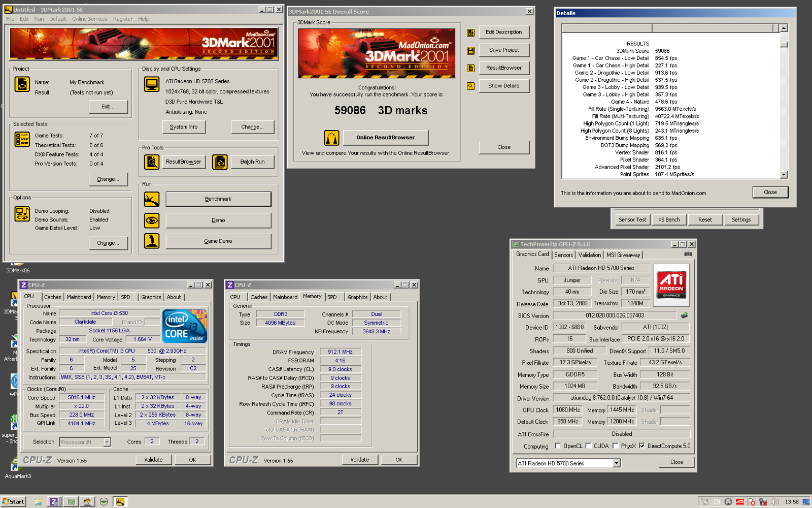Screen dimensions: 812x508
Task: Open the Online Services menu
Action: click(90, 19)
